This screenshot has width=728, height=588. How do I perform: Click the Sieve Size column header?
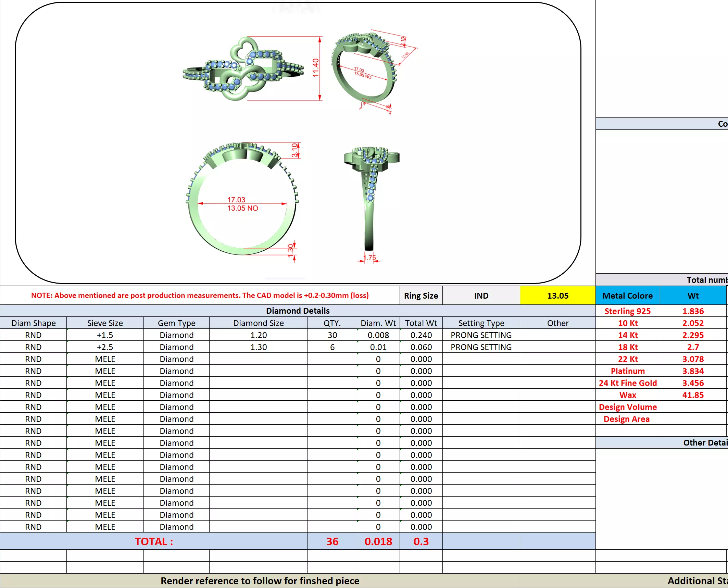tap(105, 323)
